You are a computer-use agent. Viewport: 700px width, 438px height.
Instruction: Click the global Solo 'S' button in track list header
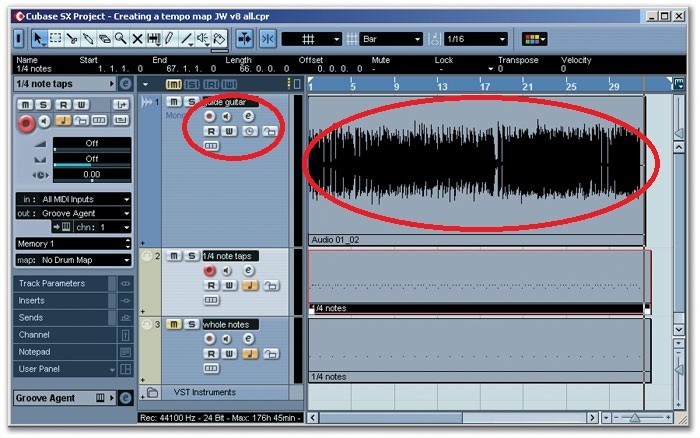click(x=192, y=84)
